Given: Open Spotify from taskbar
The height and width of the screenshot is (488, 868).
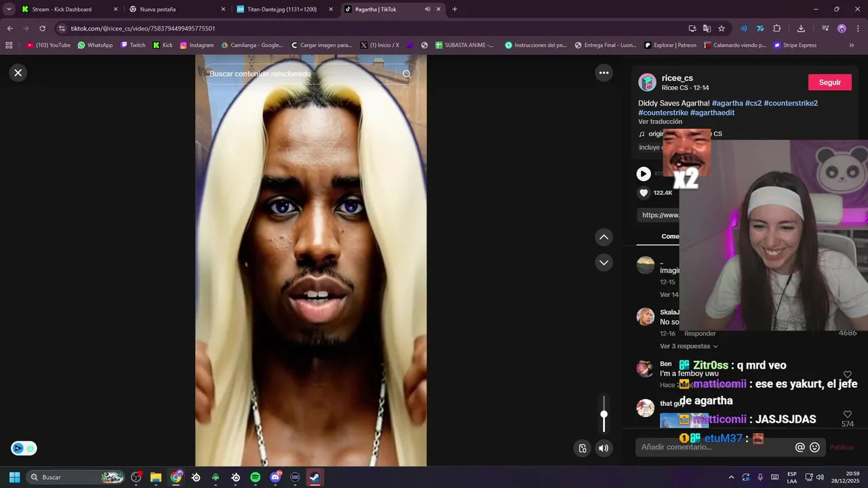Looking at the screenshot, I should [256, 477].
